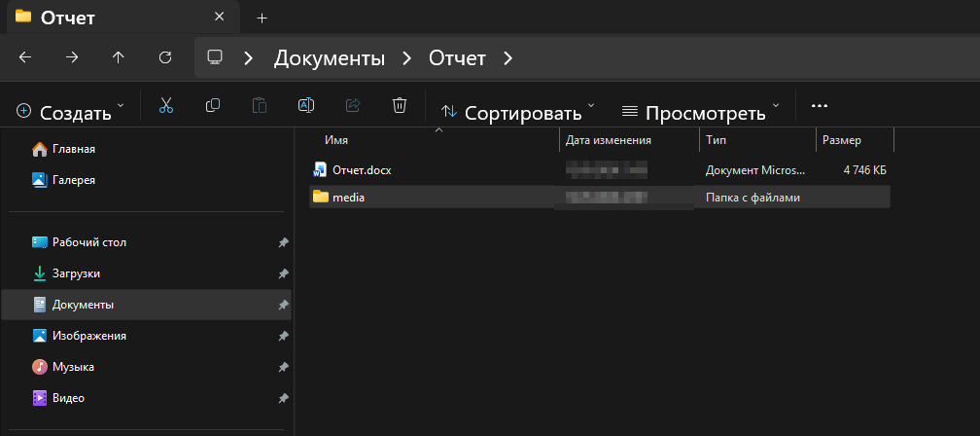Unpin Документы using its pin icon
980x436 pixels.
click(x=283, y=305)
